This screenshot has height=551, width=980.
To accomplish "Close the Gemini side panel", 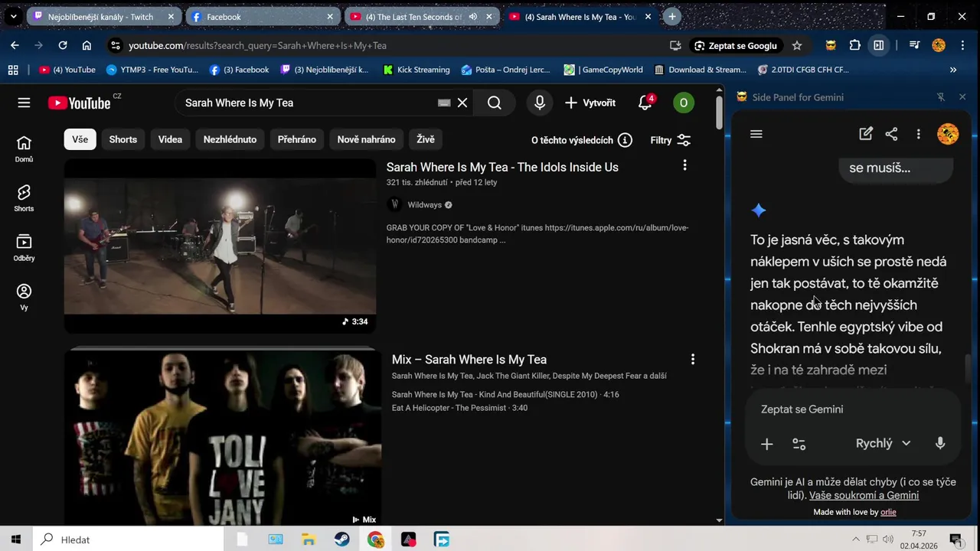I will [x=962, y=97].
